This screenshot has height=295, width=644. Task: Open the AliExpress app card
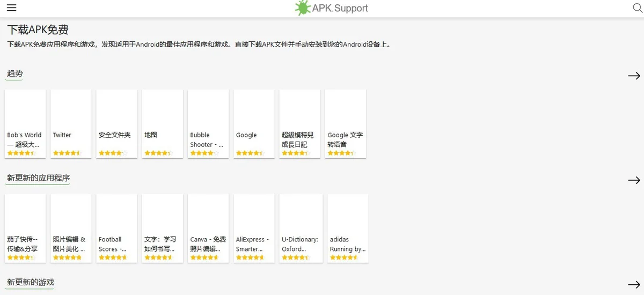point(254,228)
